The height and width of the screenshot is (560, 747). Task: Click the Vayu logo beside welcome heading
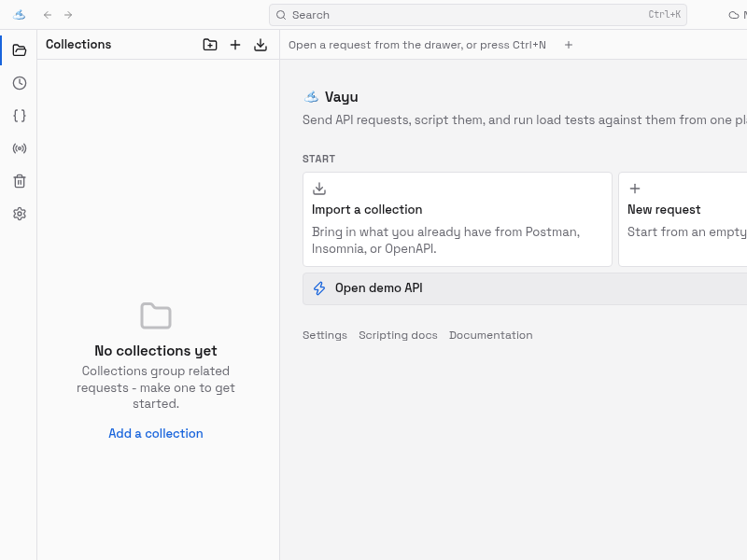[x=311, y=97]
